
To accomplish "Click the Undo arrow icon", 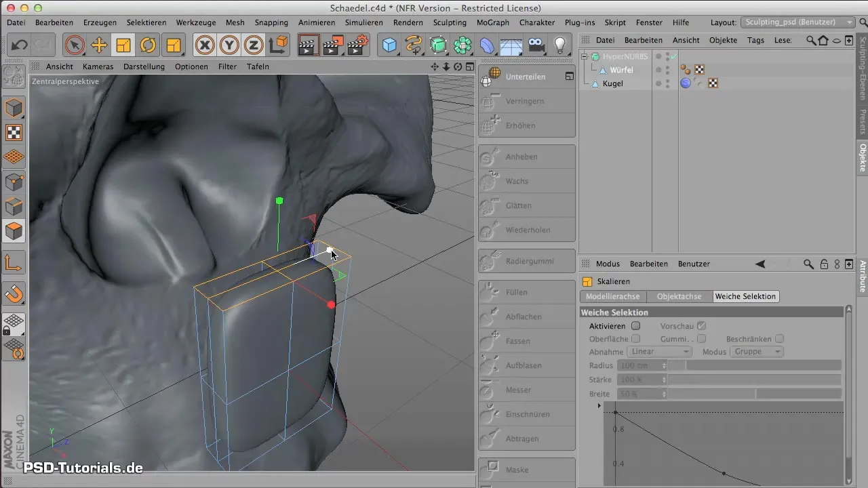I will click(19, 45).
